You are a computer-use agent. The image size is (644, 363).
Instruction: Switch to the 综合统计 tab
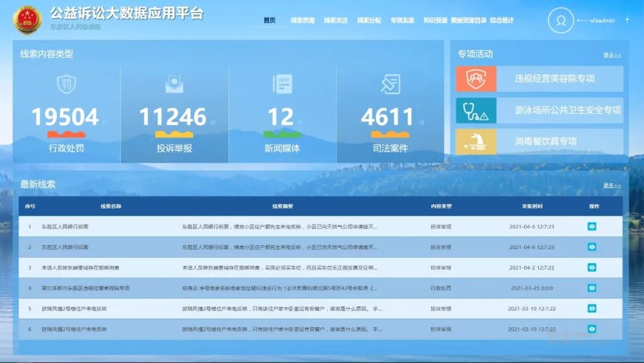coord(501,20)
